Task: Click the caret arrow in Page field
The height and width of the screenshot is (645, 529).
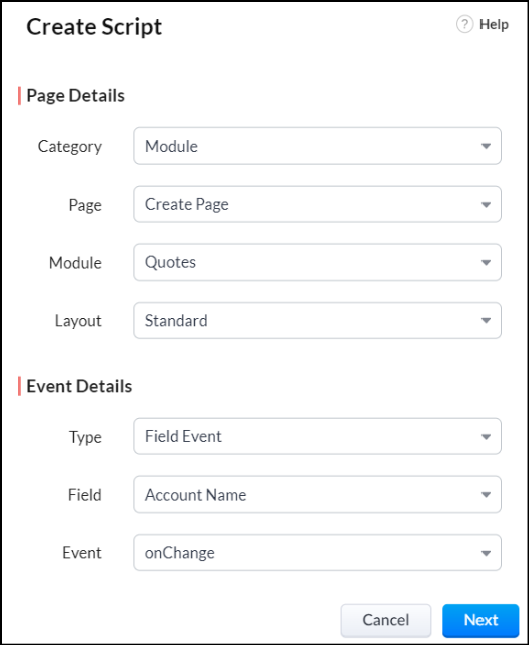Action: [x=486, y=204]
